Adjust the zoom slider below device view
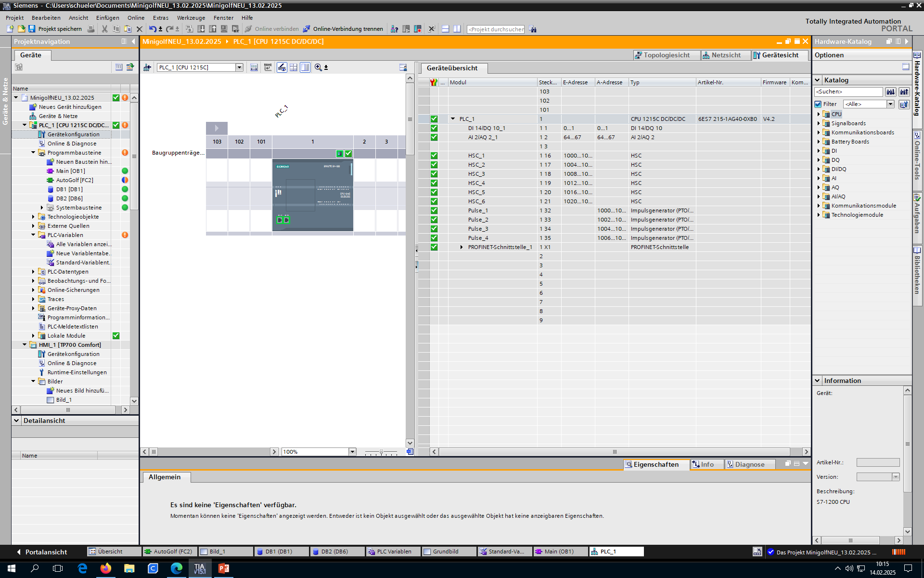Viewport: 924px width, 578px height. pos(381,452)
